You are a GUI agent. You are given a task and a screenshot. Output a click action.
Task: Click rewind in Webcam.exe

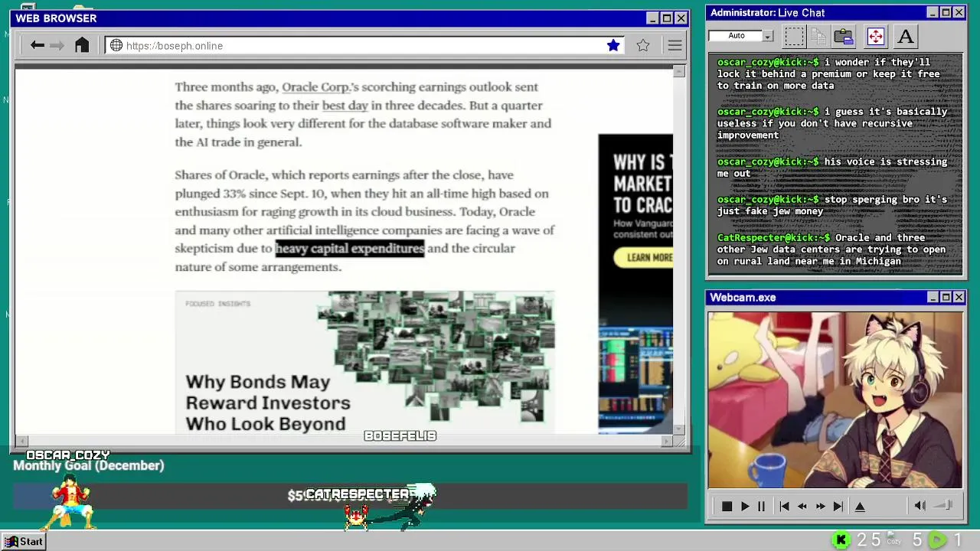802,506
